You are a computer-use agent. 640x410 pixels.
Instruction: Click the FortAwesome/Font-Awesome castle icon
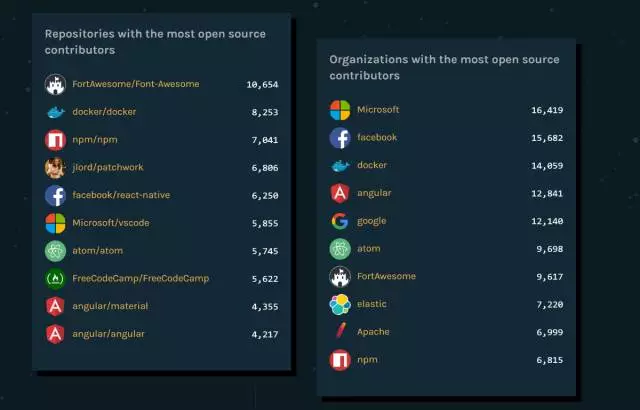click(55, 84)
